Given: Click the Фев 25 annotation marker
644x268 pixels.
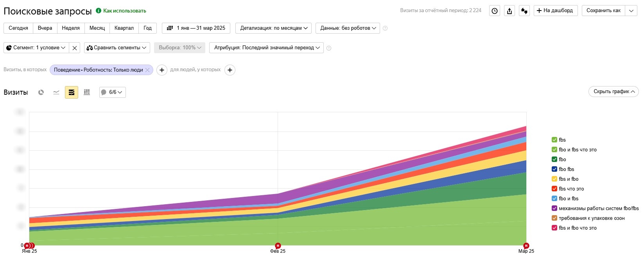Looking at the screenshot, I should [x=278, y=246].
